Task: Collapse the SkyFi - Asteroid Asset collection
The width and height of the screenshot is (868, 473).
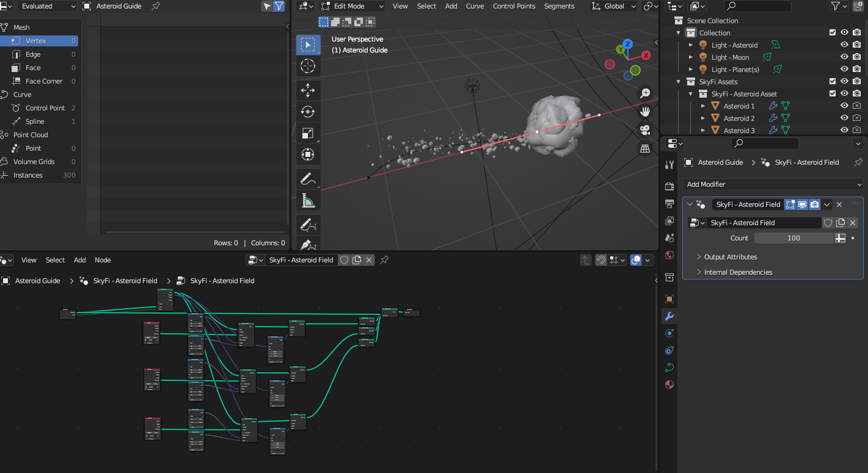Action: (x=691, y=94)
